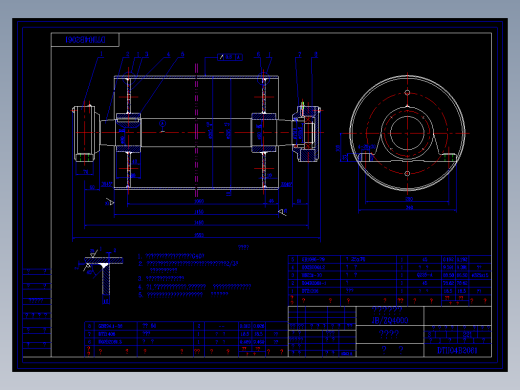This screenshot has height=390, width=520.
Task: Click the 1150 drum length dimension
Action: tap(199, 212)
